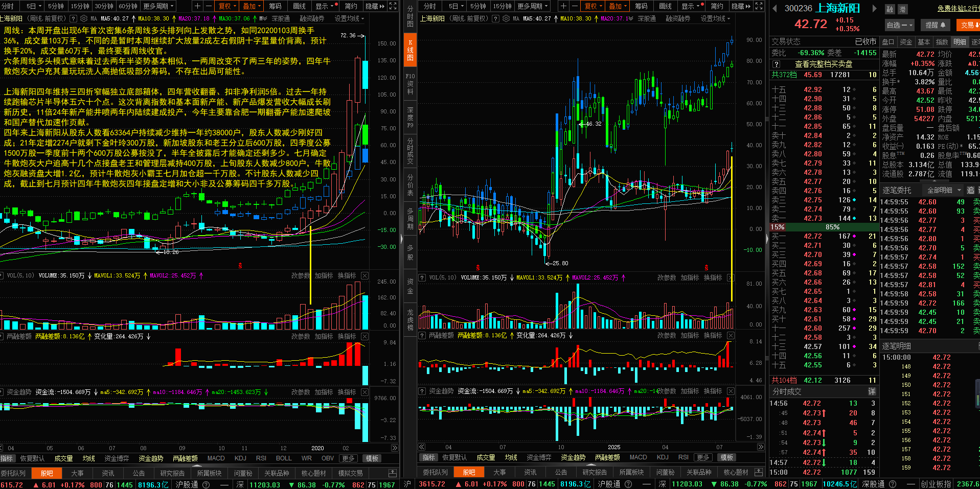The height and width of the screenshot is (489, 980).
Task: Select the 融 margin badge icon
Action: [890, 9]
